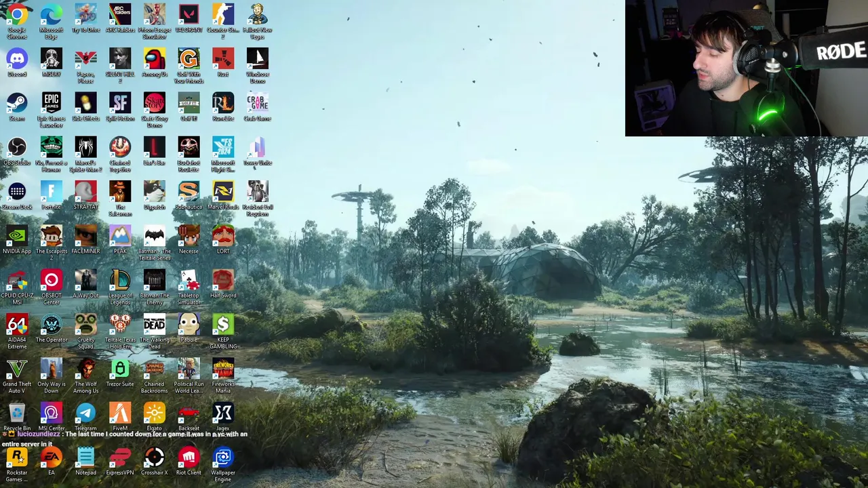Select the Fortnite desktop icon
The width and height of the screenshot is (868, 488).
tap(51, 192)
